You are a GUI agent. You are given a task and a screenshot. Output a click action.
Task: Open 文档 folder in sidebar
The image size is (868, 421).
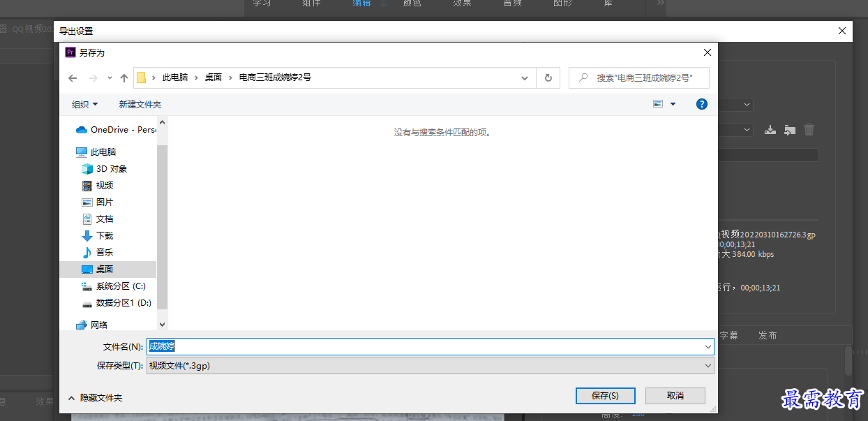(98, 219)
